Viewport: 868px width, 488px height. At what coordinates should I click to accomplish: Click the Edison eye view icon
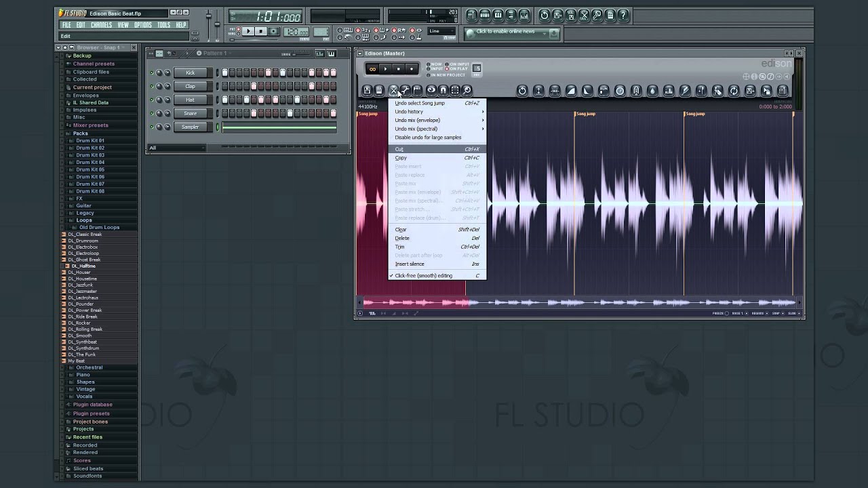pyautogui.click(x=431, y=90)
